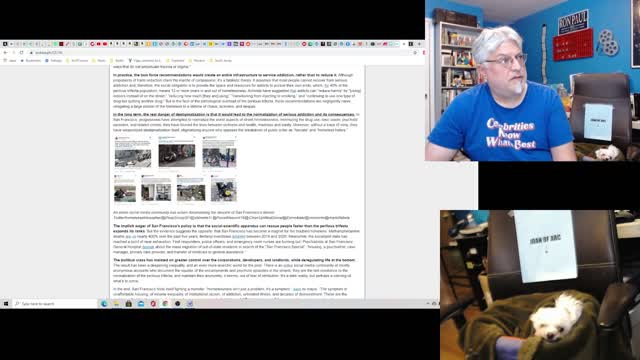Launch Microsoft Edge from the taskbar
The height and width of the screenshot is (360, 640).
[x=104, y=304]
